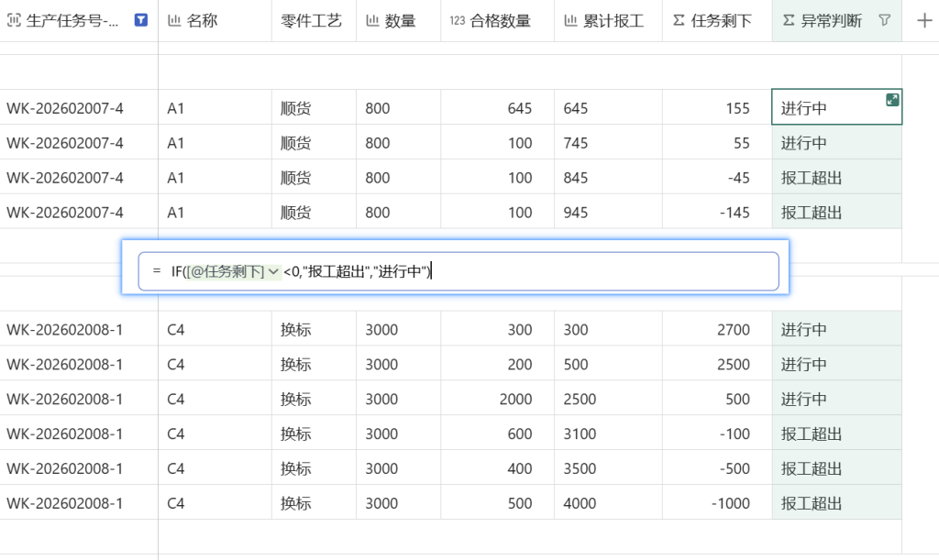Click the barcode icon beside 生产任务号 header
939x560 pixels.
(14, 20)
